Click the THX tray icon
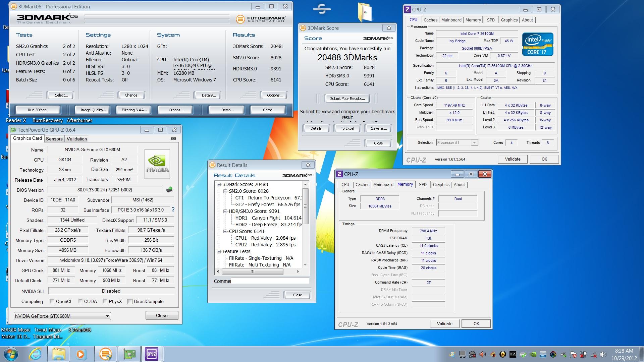The image size is (644, 362). click(x=513, y=354)
